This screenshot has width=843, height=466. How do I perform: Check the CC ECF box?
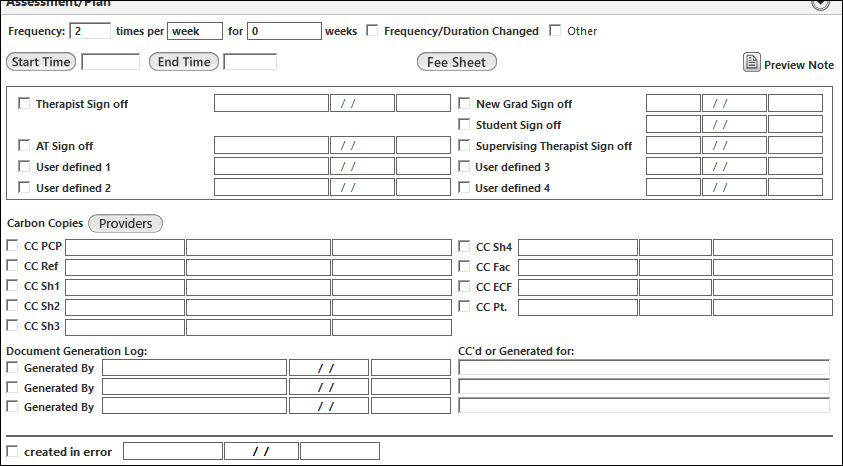464,286
